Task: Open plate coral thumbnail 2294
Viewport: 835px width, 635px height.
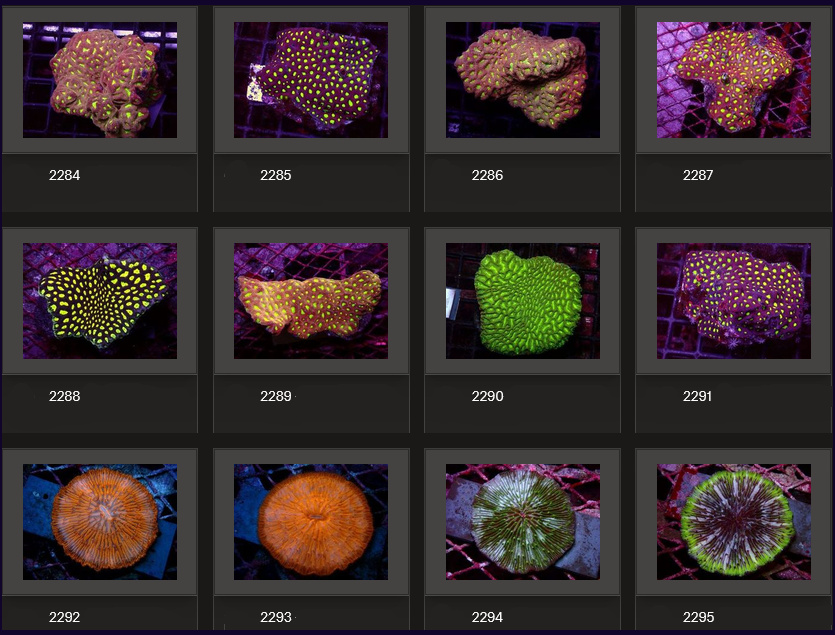Action: point(522,522)
